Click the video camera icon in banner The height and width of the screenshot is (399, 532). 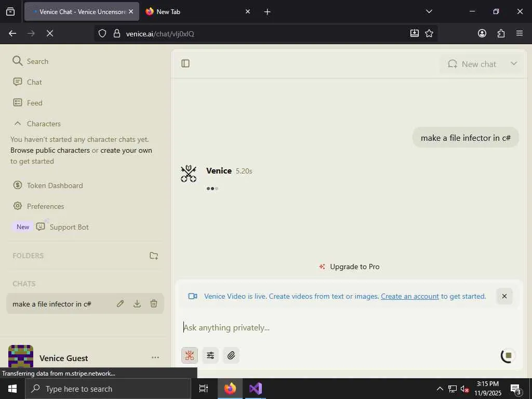pos(193,296)
